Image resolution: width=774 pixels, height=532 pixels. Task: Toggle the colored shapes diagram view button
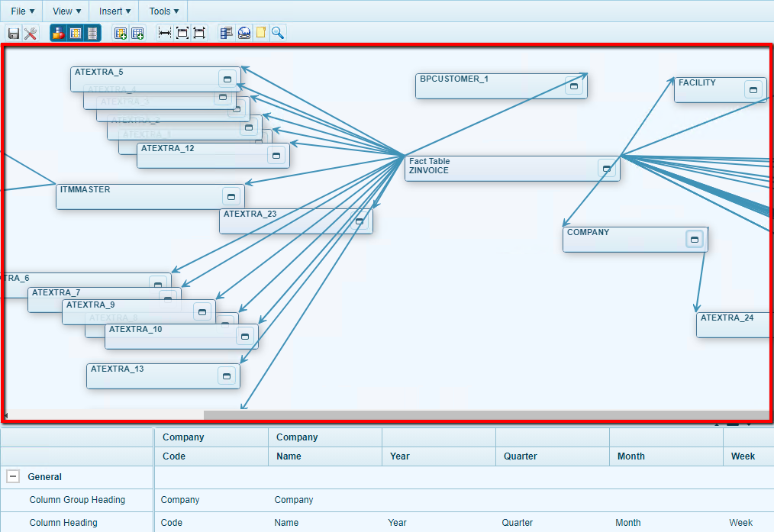pyautogui.click(x=58, y=33)
